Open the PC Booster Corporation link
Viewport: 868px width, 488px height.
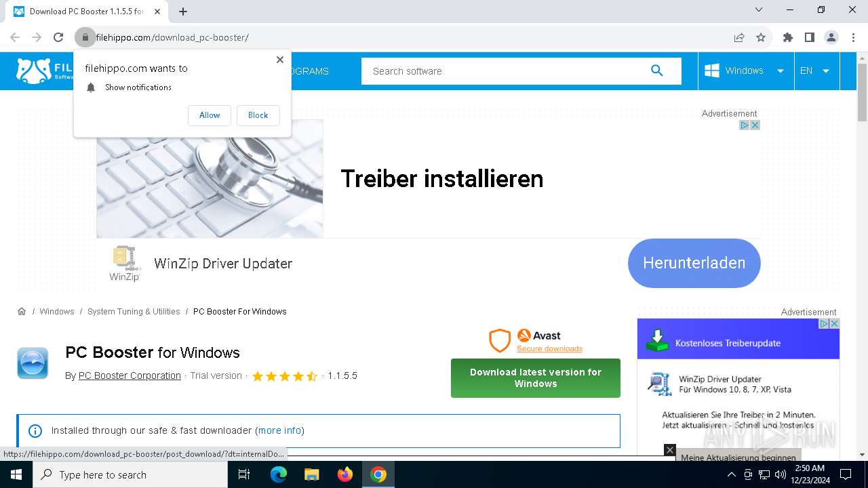click(x=130, y=375)
